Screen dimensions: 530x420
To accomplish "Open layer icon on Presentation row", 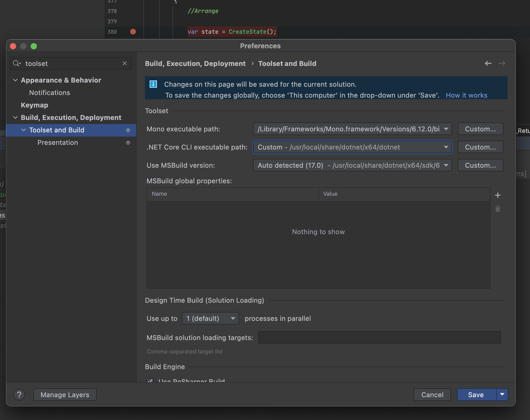I will coord(128,143).
